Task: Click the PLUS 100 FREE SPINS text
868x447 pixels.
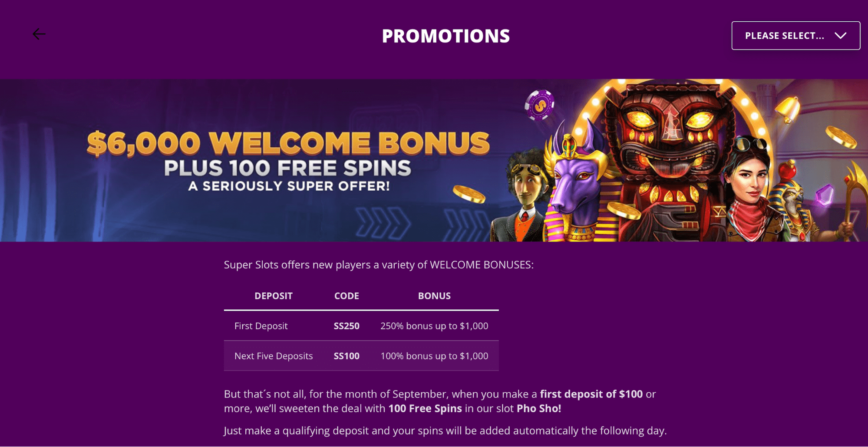Action: pyautogui.click(x=287, y=168)
